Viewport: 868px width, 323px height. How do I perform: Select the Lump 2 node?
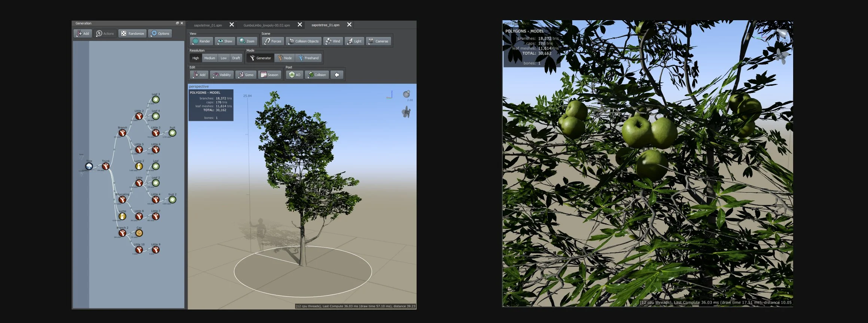pos(139,166)
